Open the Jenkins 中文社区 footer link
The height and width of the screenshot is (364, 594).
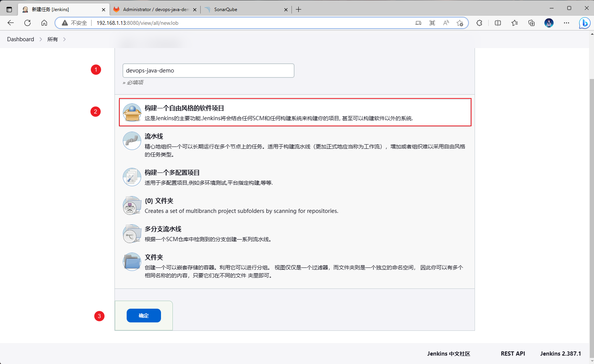pyautogui.click(x=449, y=354)
